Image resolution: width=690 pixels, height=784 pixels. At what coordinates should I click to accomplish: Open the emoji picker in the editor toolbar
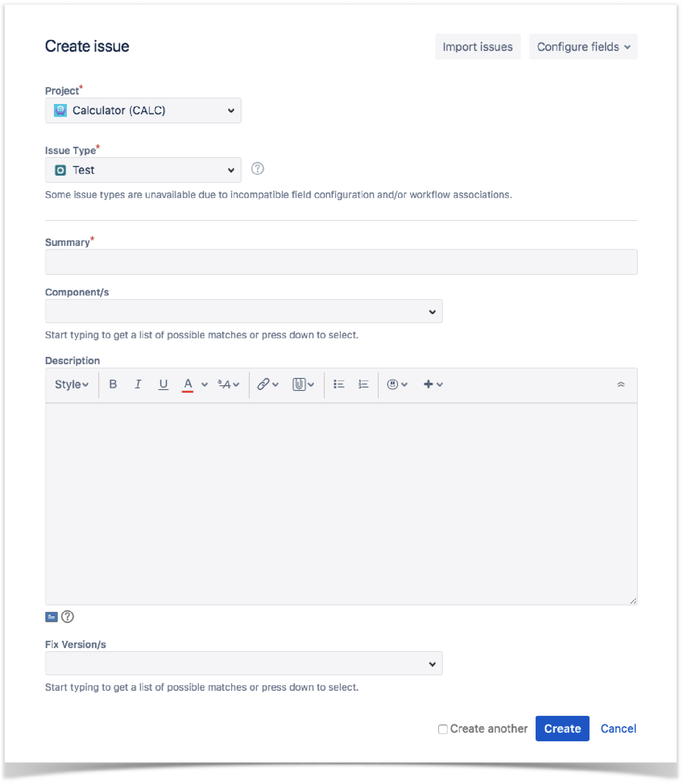pos(393,384)
